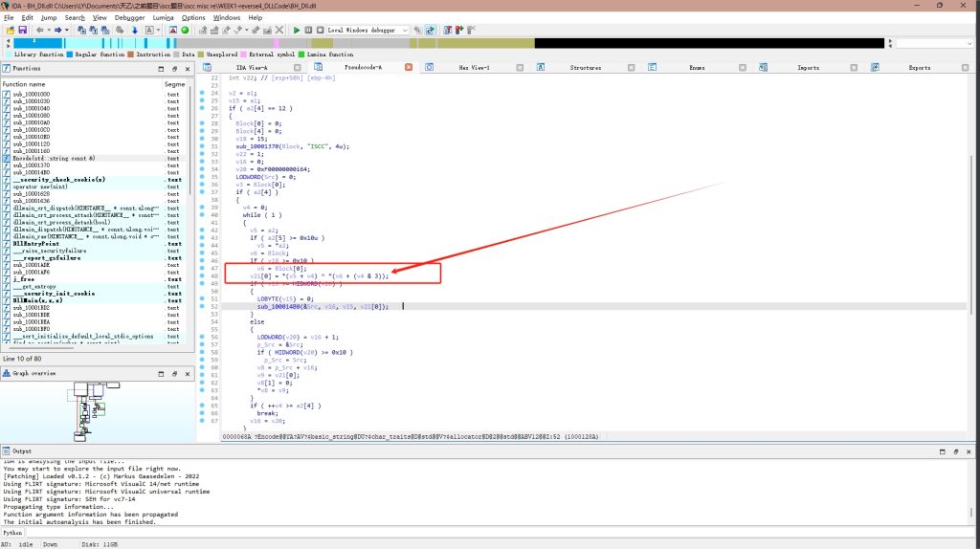Select ___report_gsfailure in the function list
The width and height of the screenshot is (980, 549).
(47, 258)
